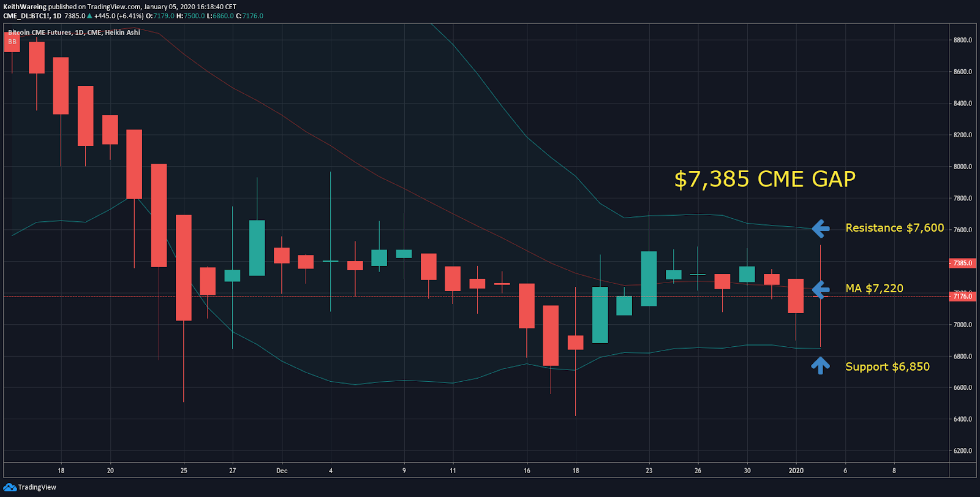Click the 8800.0 price axis label
This screenshot has height=497, width=980.
click(962, 40)
